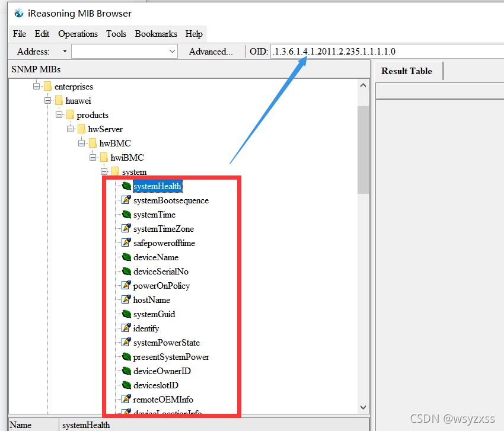Image resolution: width=504 pixels, height=431 pixels.
Task: Click the OID input field
Action: point(387,52)
